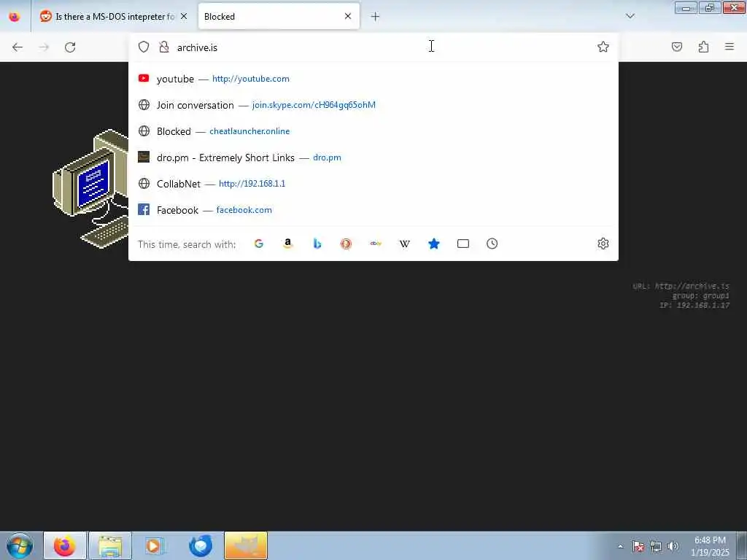Launch Windows Media Player from taskbar

tap(154, 545)
